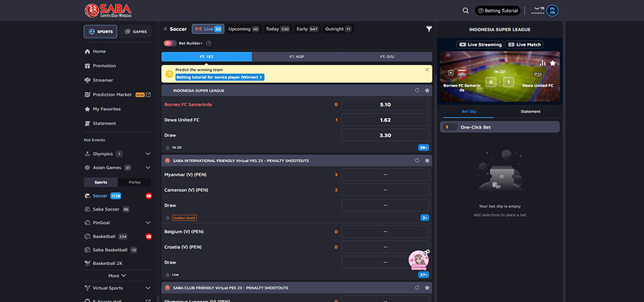
Task: Open the search magnifier icon in header
Action: [466, 11]
